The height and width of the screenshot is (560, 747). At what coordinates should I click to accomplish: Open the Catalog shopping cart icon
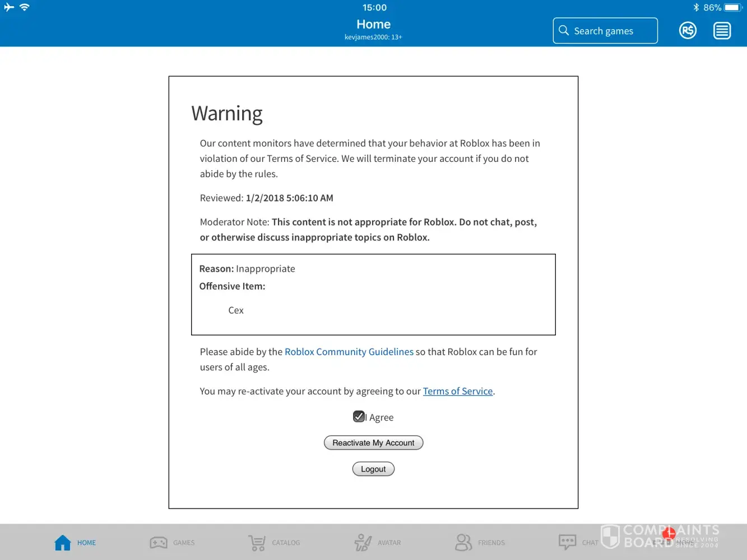point(257,542)
